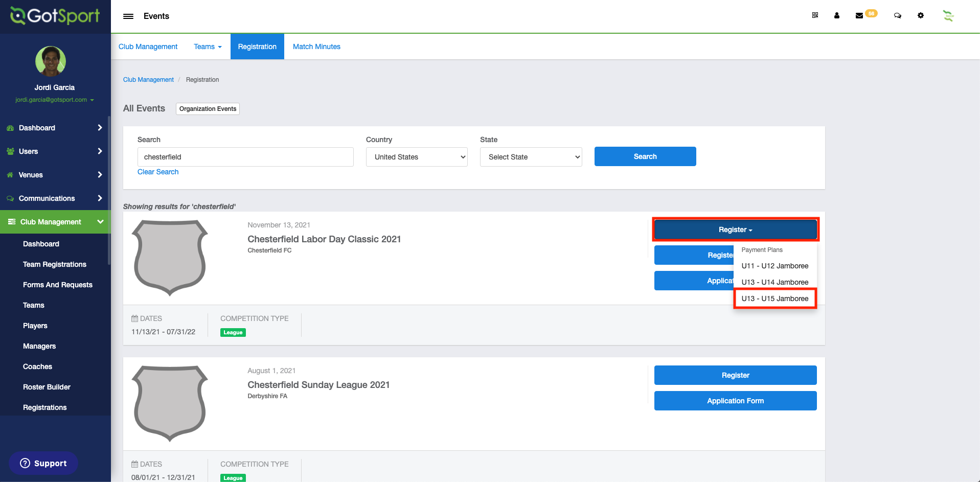The height and width of the screenshot is (482, 980).
Task: Open the jordi.garcia@gotsport.com account dropdown
Action: pos(54,100)
